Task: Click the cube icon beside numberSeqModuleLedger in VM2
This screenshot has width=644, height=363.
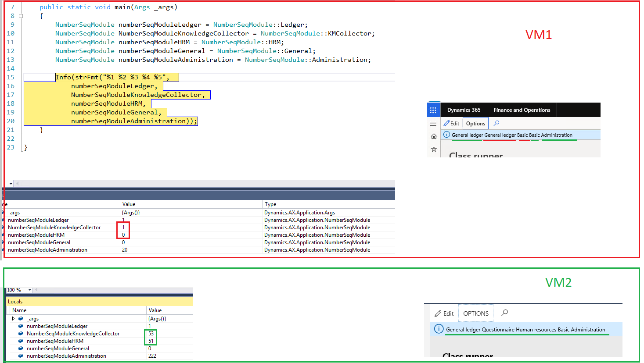Action: pos(21,326)
